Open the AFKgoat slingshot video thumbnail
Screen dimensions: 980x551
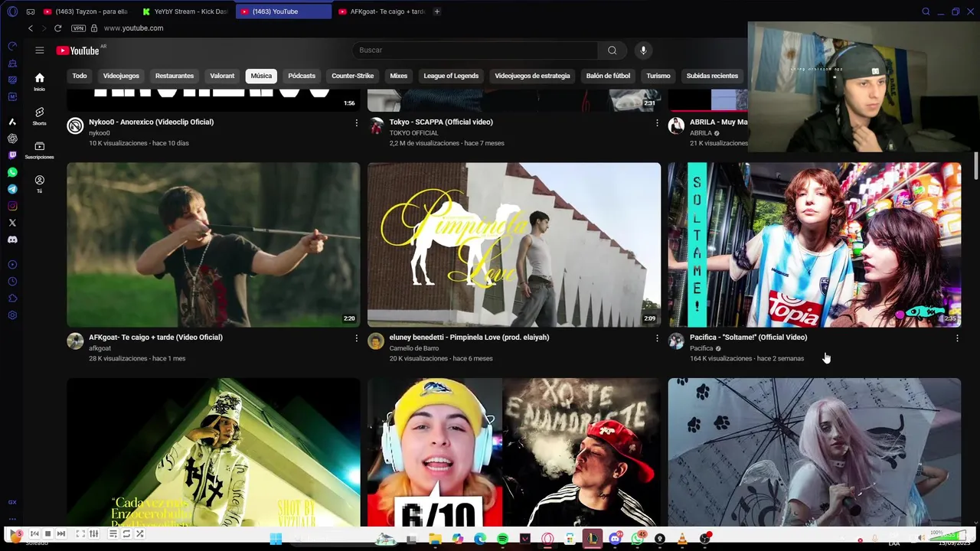(213, 245)
